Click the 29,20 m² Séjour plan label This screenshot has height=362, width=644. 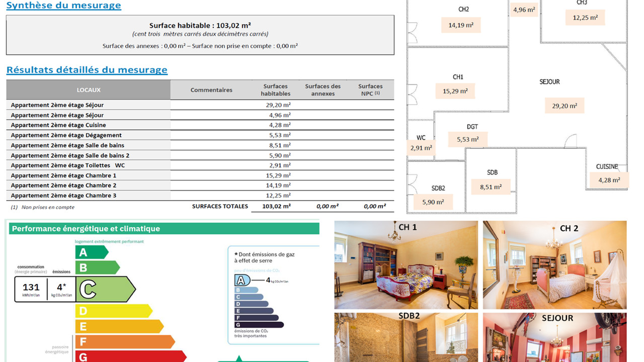564,106
